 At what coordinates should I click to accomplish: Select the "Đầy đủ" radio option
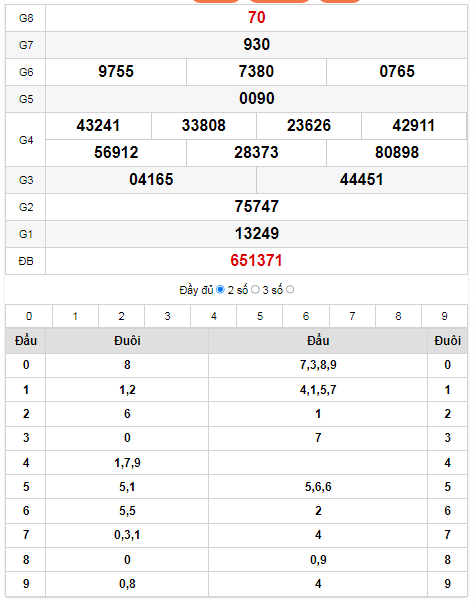tap(220, 289)
